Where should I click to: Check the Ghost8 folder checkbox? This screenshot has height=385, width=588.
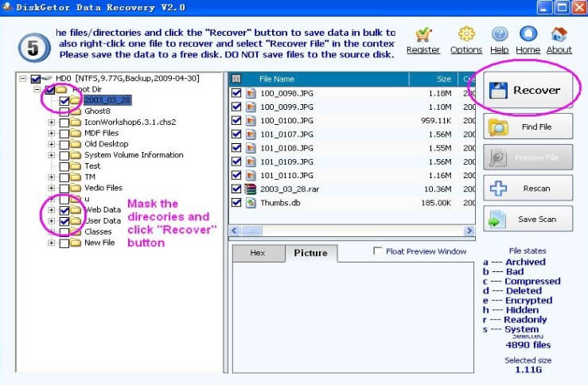[64, 111]
